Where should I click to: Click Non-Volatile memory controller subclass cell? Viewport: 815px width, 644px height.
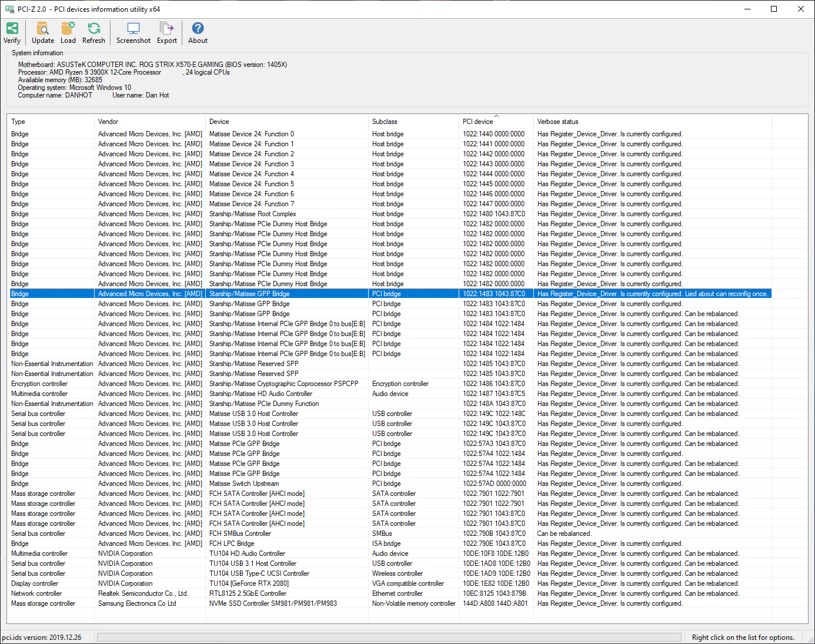pos(414,603)
